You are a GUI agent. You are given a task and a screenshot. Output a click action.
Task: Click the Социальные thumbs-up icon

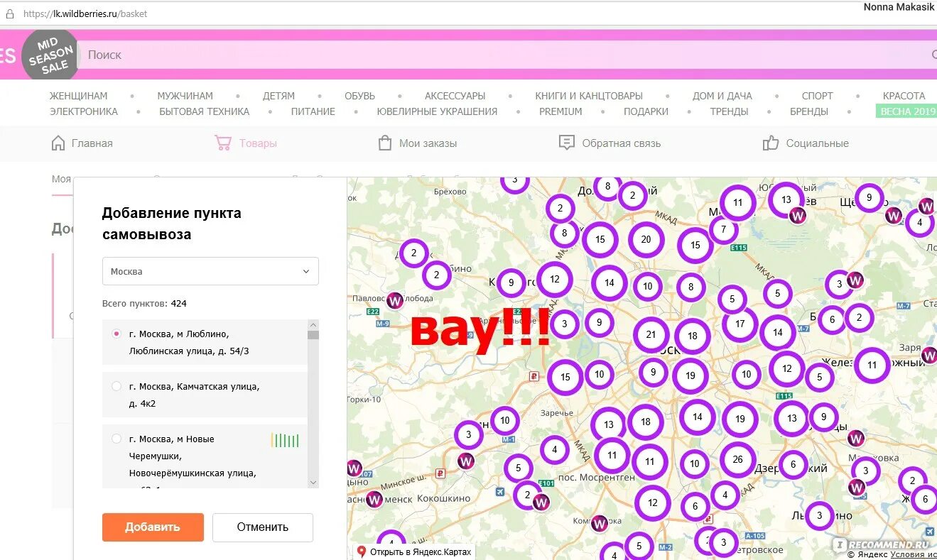(x=771, y=143)
